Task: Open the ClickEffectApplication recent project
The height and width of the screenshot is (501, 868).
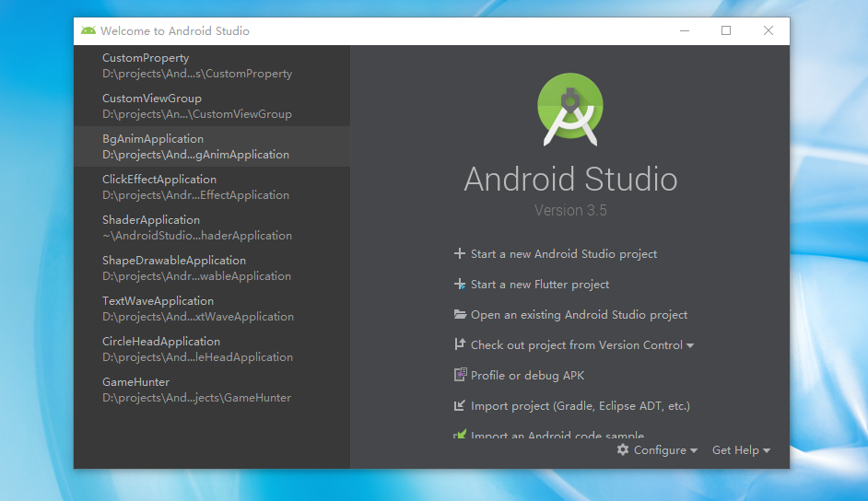Action: [x=211, y=187]
